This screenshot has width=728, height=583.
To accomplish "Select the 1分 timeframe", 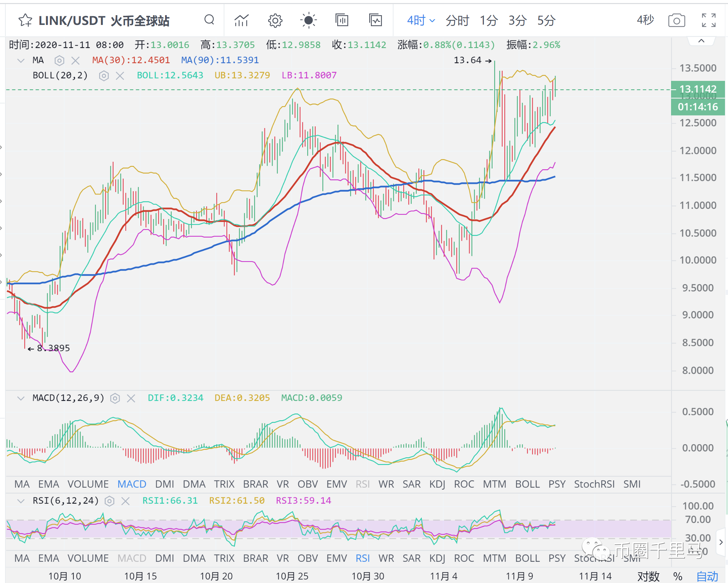I will tap(488, 21).
